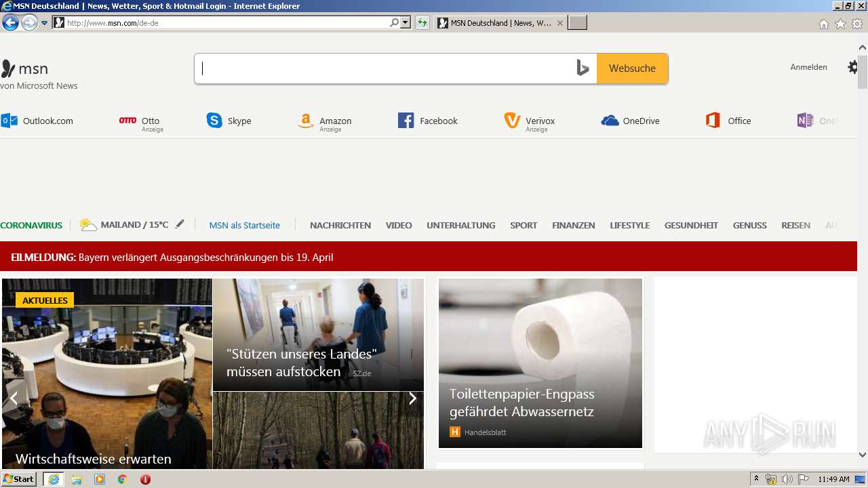
Task: Open Mailand 15°C weather forecast
Action: tap(124, 224)
